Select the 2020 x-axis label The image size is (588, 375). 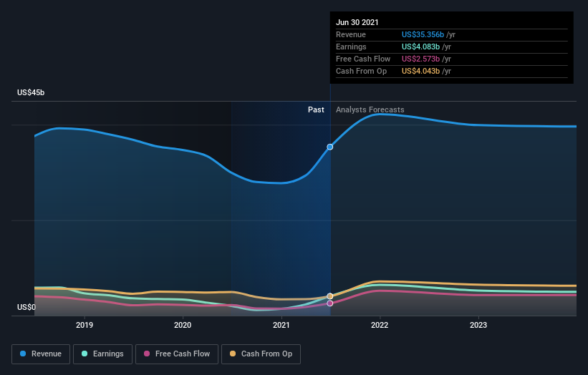pyautogui.click(x=183, y=325)
